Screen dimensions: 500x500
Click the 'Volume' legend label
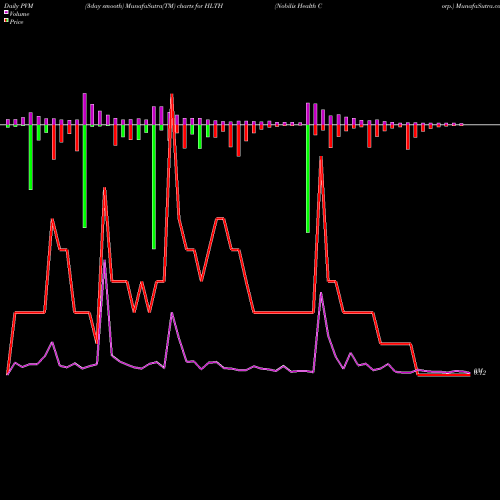pyautogui.click(x=19, y=14)
